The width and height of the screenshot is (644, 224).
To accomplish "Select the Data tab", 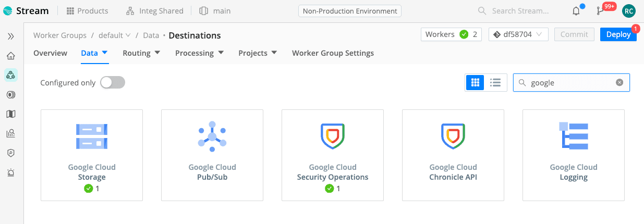I will (x=90, y=53).
